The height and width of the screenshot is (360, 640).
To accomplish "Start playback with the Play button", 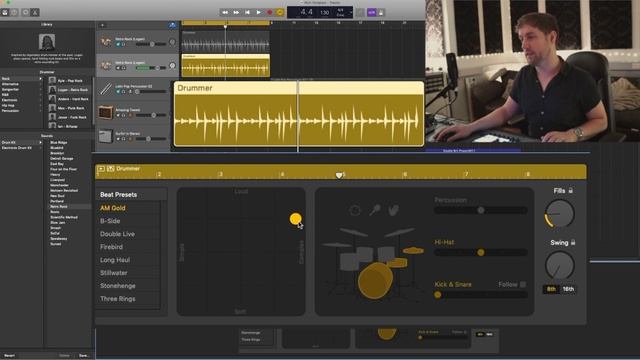I will click(x=258, y=12).
